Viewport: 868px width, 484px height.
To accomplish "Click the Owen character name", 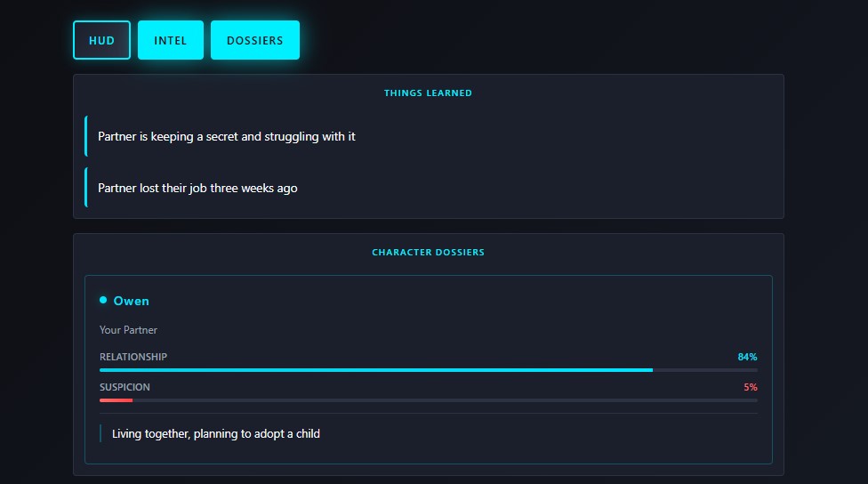I will 132,301.
